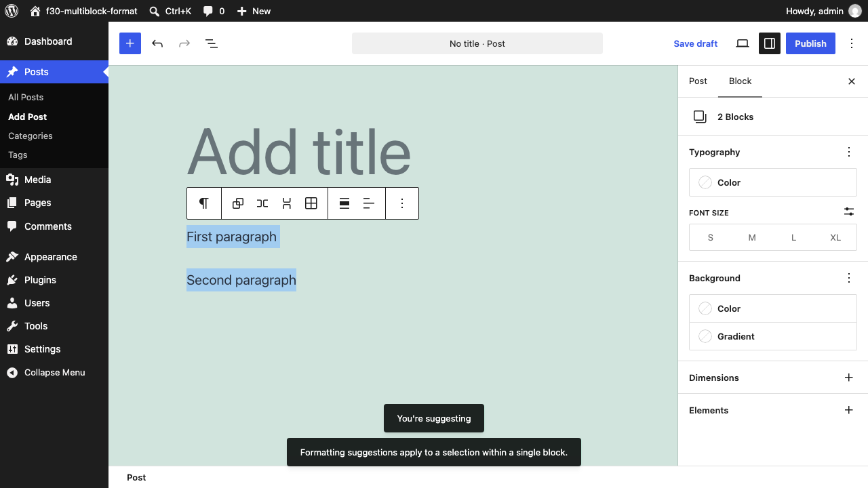The height and width of the screenshot is (488, 868).
Task: Open block toolbar Options menu
Action: (x=402, y=203)
